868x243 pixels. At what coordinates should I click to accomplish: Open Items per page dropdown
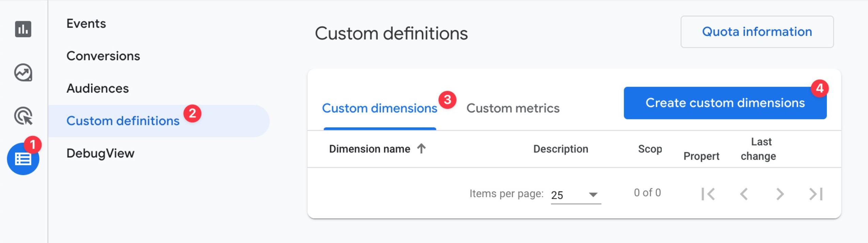576,195
